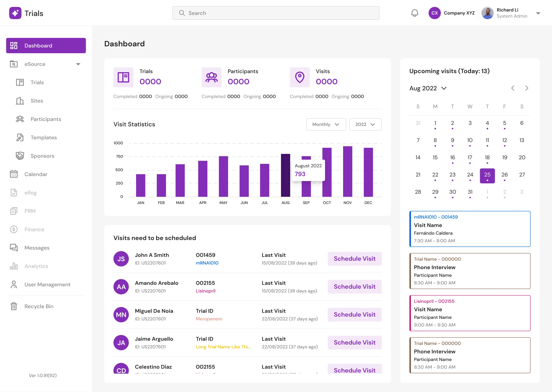This screenshot has height=392, width=552.
Task: Click the Visits location pin icon
Action: 300,77
